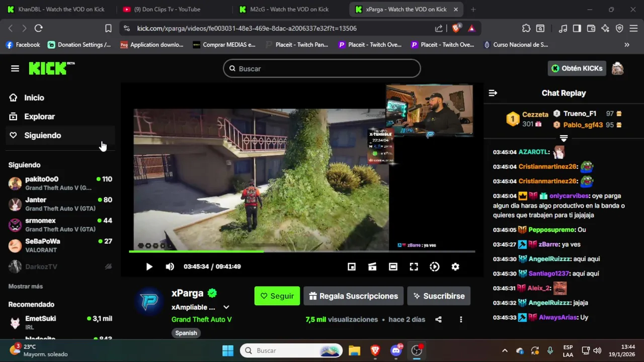The width and height of the screenshot is (644, 362).
Task: Open playback speed control icon
Action: (x=435, y=267)
